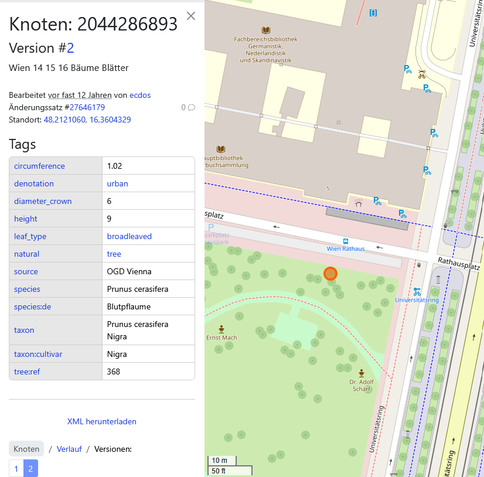The width and height of the screenshot is (484, 477).
Task: Click the Dr. Adolf Schärf memorial icon
Action: [x=361, y=373]
